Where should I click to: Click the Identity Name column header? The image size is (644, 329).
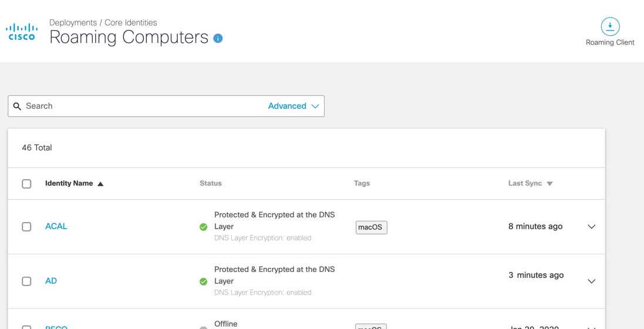coord(69,183)
